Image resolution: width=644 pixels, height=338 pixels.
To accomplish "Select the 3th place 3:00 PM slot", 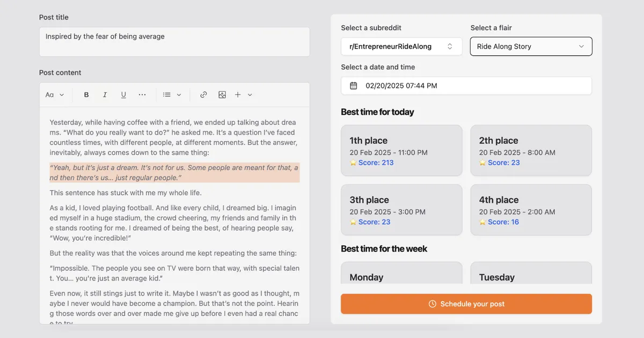I will pos(401,210).
